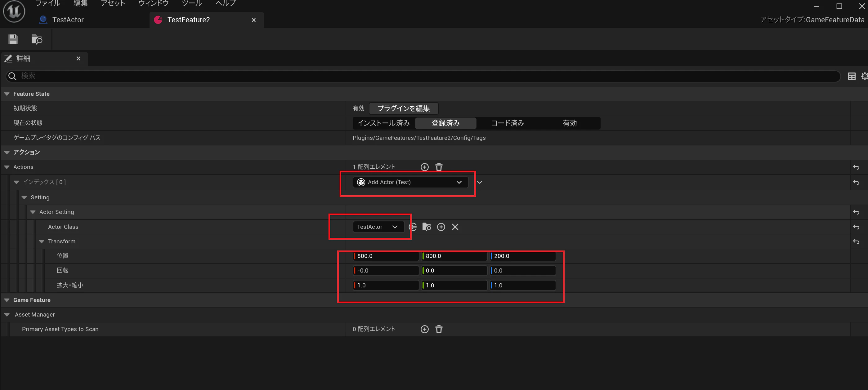The height and width of the screenshot is (390, 868).
Task: Create new blueprint for Actor Class plus icon
Action: pos(441,227)
